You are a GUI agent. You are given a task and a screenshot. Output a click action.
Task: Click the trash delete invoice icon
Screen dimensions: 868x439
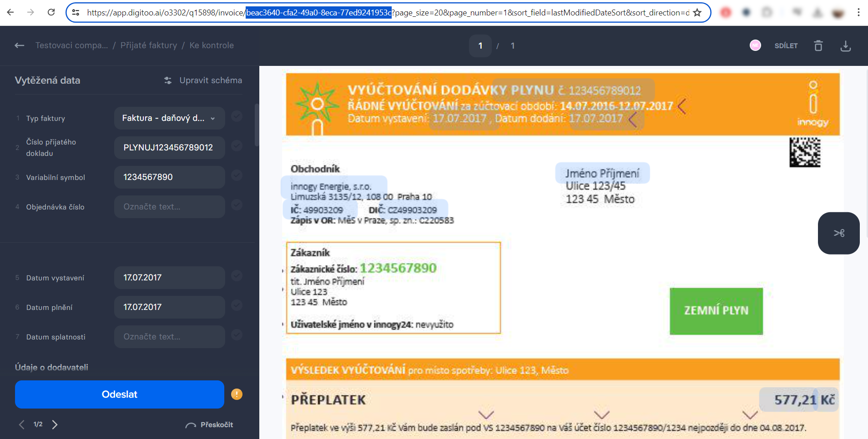[x=818, y=46]
